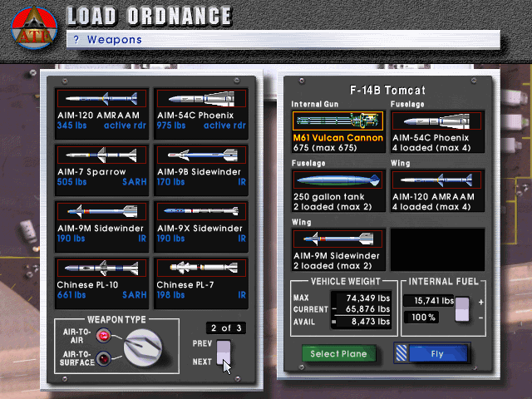Click the "LOAD ORDNANCE" screen title
This screenshot has height=399, width=532.
tap(150, 17)
